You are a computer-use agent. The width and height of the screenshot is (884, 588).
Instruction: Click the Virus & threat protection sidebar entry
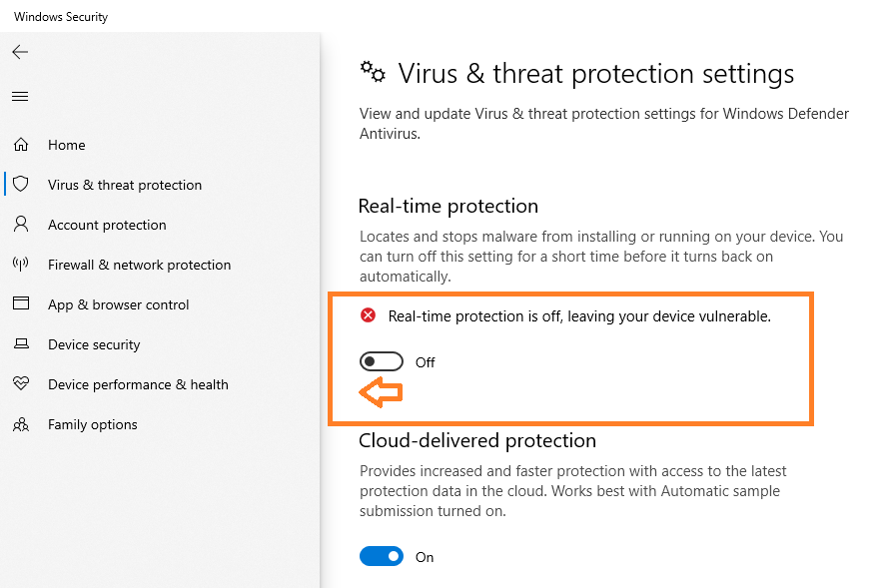click(x=125, y=184)
